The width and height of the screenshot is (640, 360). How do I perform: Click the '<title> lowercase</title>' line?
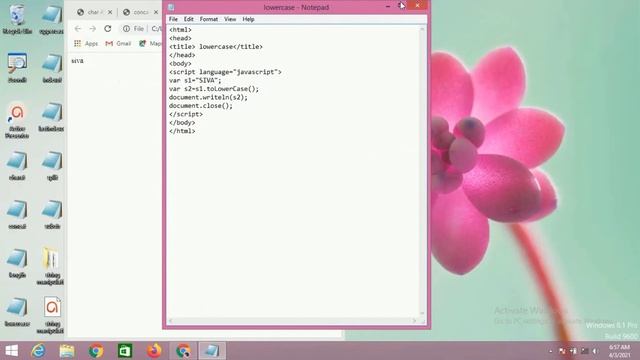216,47
